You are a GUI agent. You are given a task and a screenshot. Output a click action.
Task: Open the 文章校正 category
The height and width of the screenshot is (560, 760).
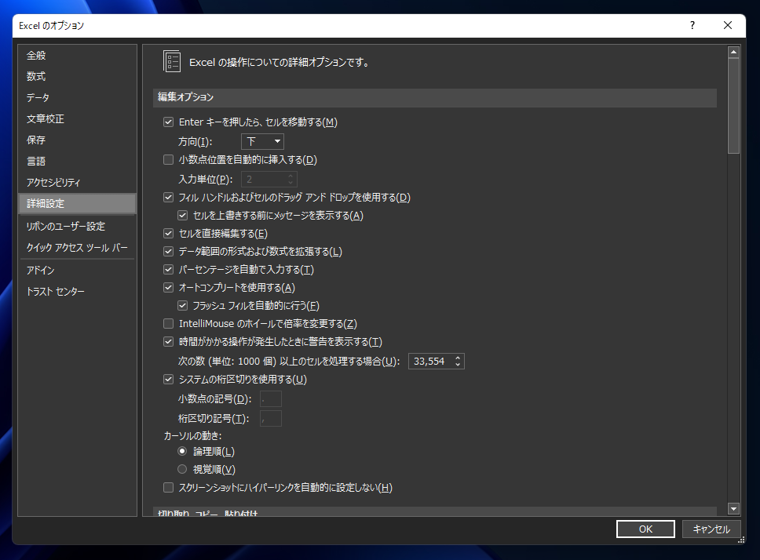pos(77,119)
